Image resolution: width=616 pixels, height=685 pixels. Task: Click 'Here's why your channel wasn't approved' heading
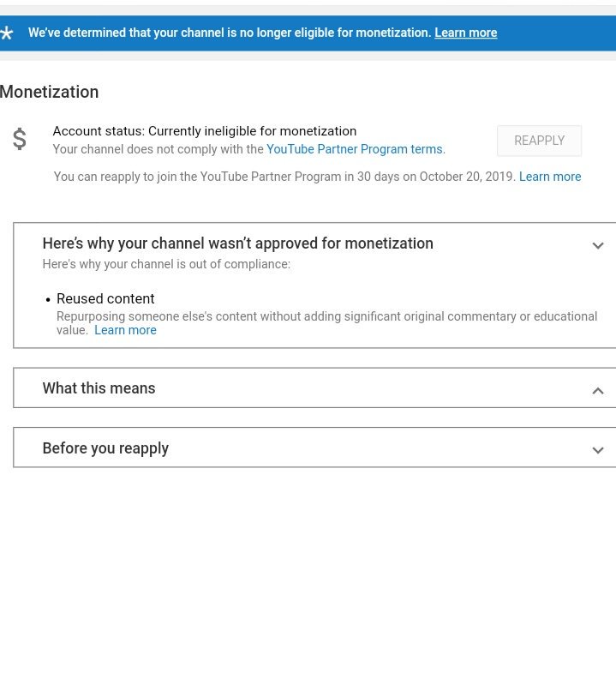(237, 243)
